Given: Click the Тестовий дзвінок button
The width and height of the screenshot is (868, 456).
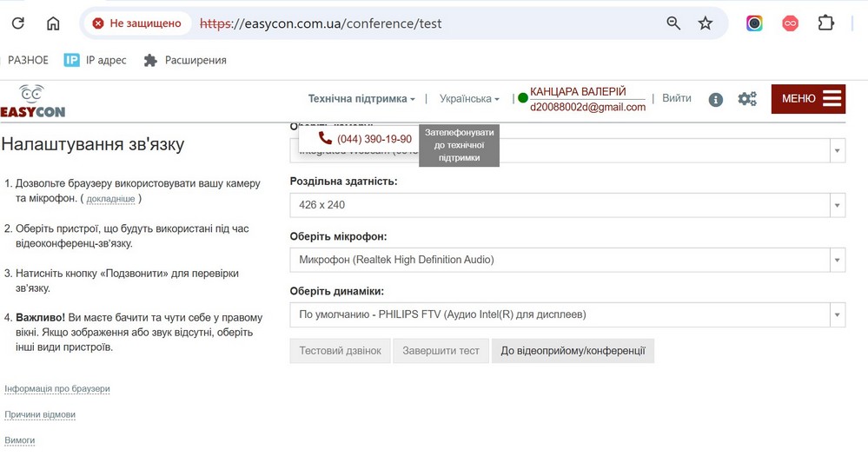Looking at the screenshot, I should tap(341, 351).
